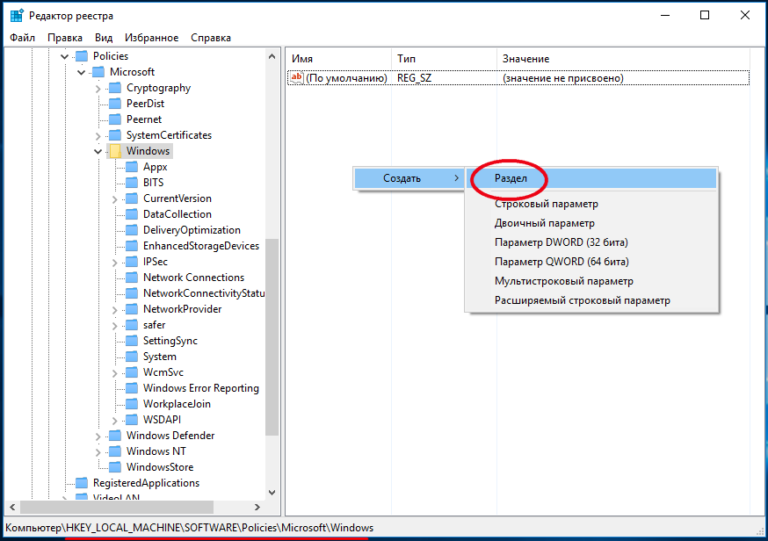
Task: Click the folder icon beside Windows Defender
Action: 115,436
